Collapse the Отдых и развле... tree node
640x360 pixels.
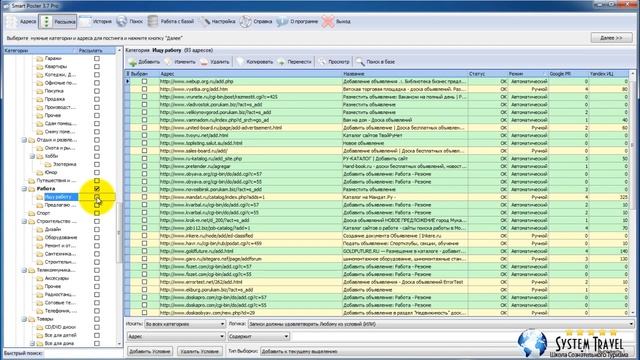[24, 140]
